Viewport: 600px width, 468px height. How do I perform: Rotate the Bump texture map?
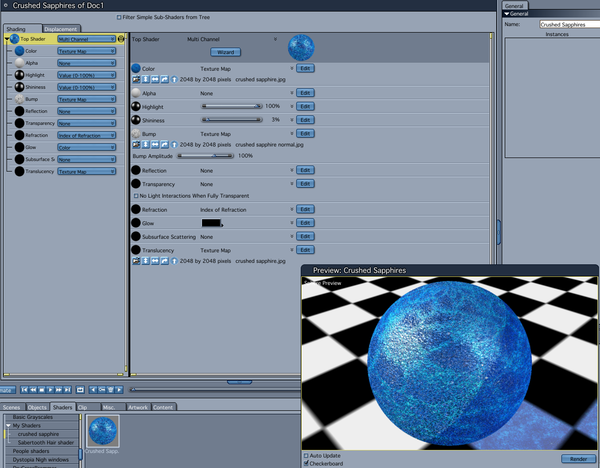pyautogui.click(x=165, y=145)
